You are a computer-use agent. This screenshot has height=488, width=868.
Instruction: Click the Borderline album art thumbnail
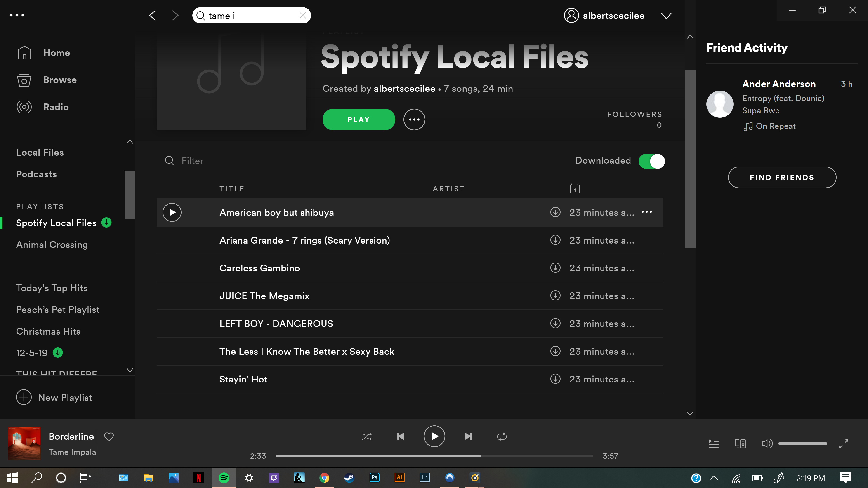[24, 443]
